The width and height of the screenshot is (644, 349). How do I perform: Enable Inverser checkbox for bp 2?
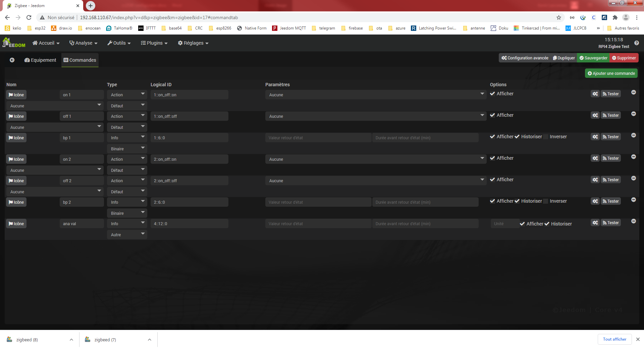(546, 201)
